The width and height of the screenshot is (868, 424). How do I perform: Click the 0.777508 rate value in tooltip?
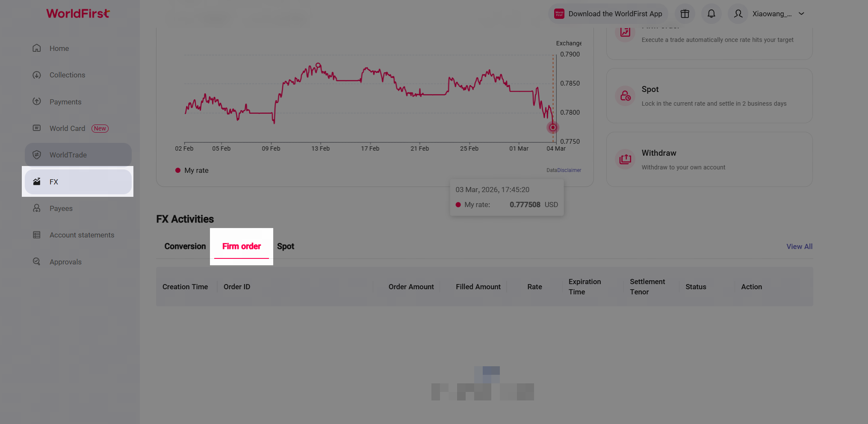click(x=525, y=205)
